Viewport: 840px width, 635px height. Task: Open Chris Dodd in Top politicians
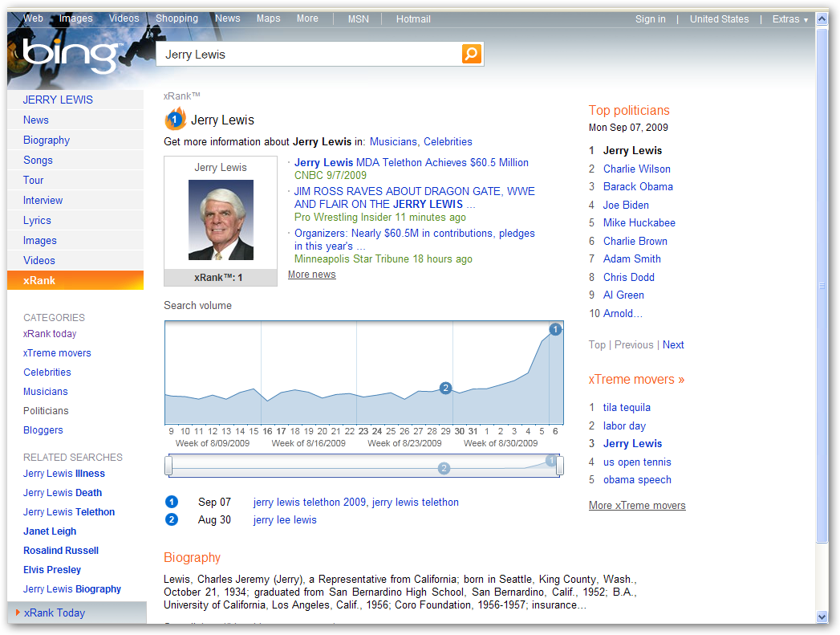629,277
